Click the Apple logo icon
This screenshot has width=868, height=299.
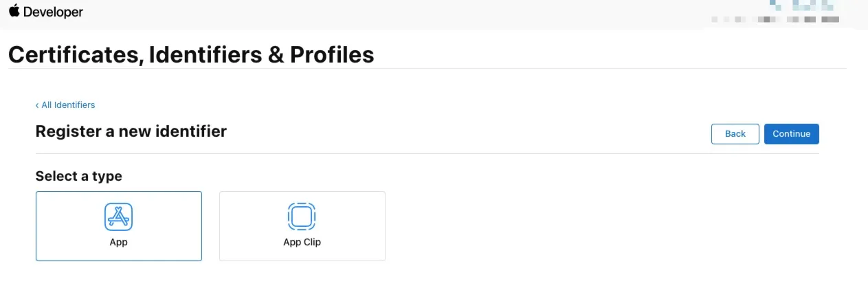[x=14, y=11]
